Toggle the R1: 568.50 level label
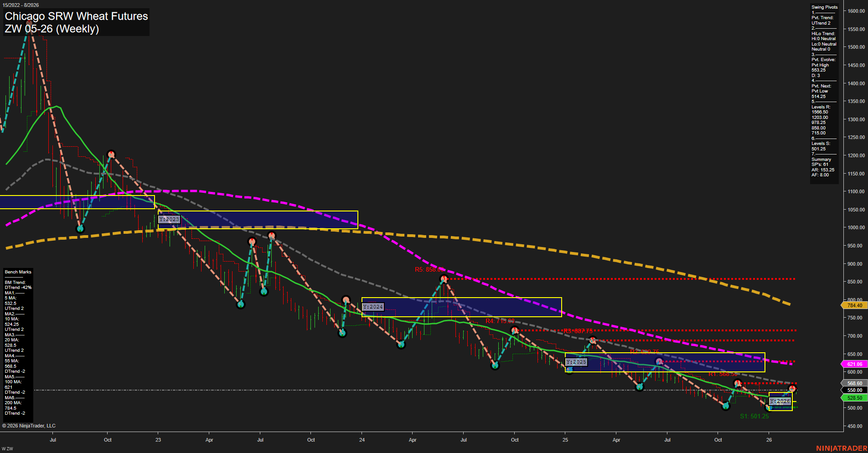This screenshot has height=453, width=868. (x=723, y=374)
